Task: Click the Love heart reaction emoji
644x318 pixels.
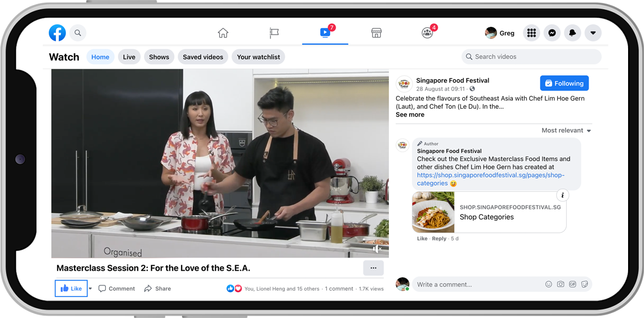Action: 238,289
